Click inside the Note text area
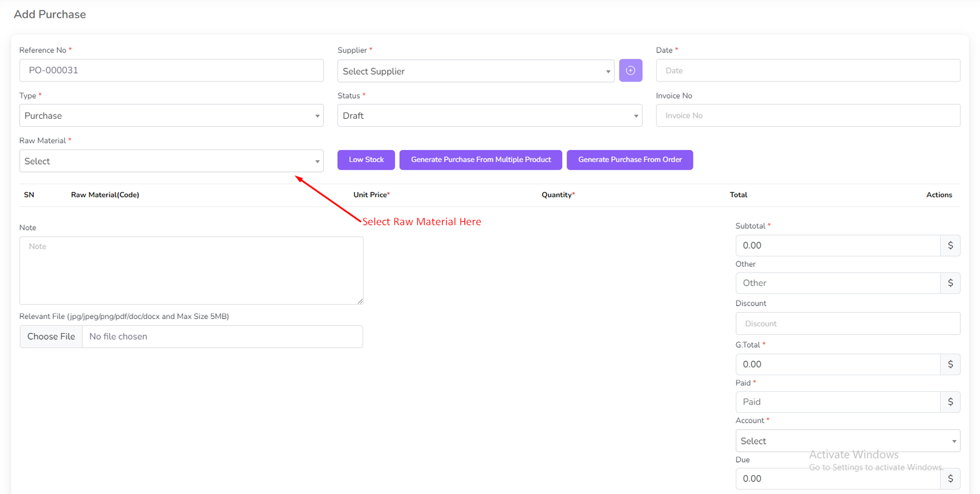 click(191, 270)
